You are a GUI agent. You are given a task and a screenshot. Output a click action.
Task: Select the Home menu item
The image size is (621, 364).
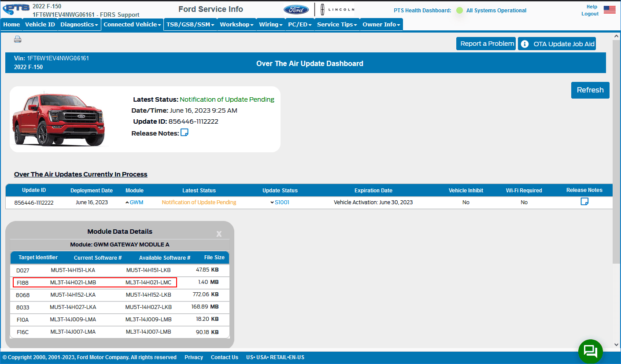coord(11,25)
